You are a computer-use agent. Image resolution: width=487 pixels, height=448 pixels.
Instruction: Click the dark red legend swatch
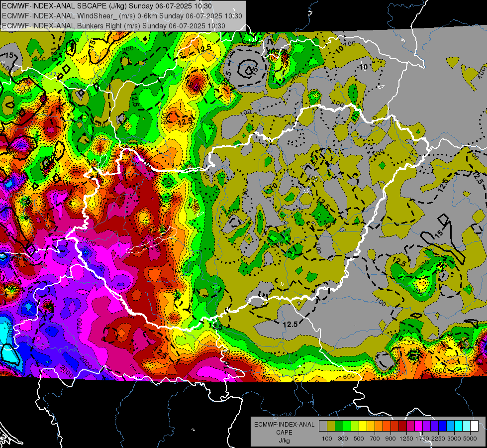tap(403, 426)
